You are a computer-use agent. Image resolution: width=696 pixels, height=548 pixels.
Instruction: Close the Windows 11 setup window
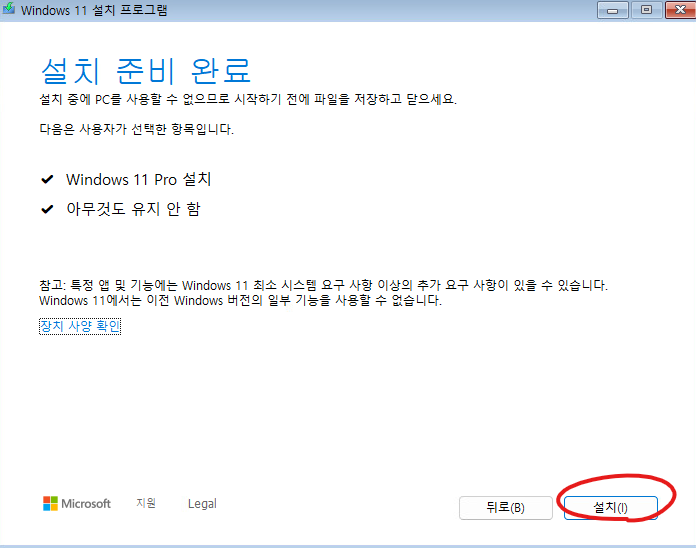[x=680, y=10]
